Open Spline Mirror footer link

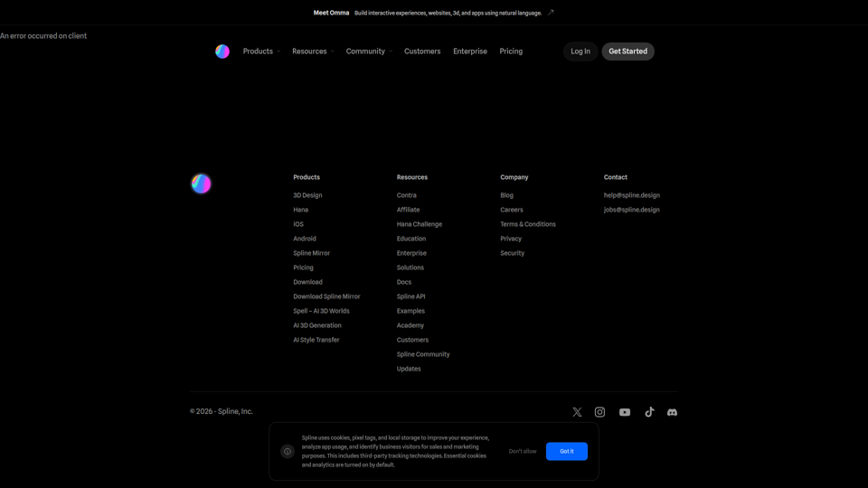tap(311, 253)
